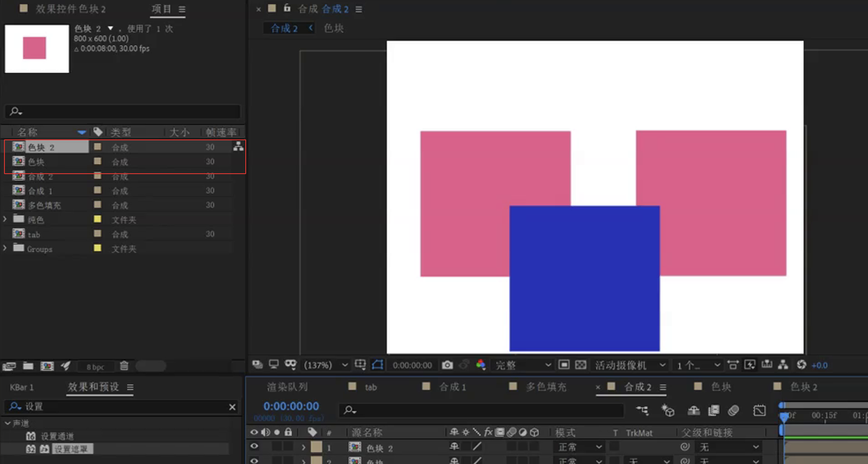This screenshot has width=868, height=464.
Task: Select the 设置遮罩 effect
Action: pyautogui.click(x=73, y=449)
